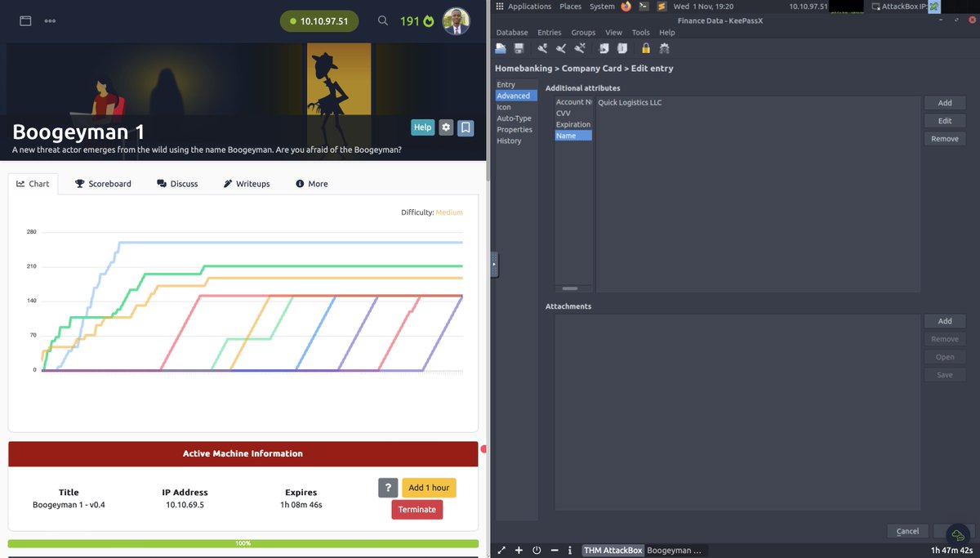The width and height of the screenshot is (980, 558).
Task: Open the More tab in room page
Action: pyautogui.click(x=312, y=184)
